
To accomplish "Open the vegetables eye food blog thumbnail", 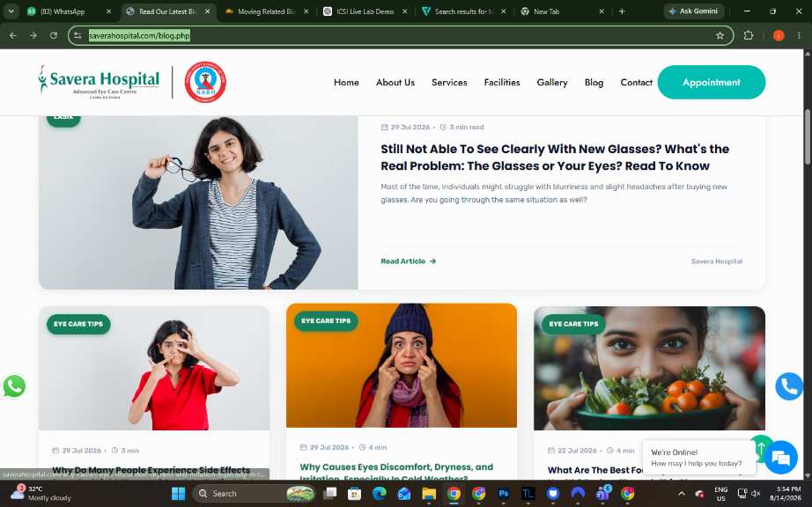I will pos(649,368).
